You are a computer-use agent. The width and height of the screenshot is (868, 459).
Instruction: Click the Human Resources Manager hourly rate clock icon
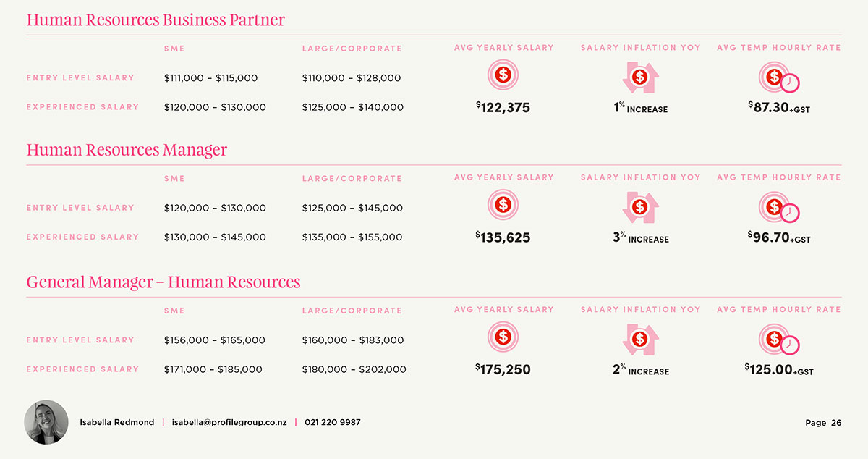coord(778,208)
